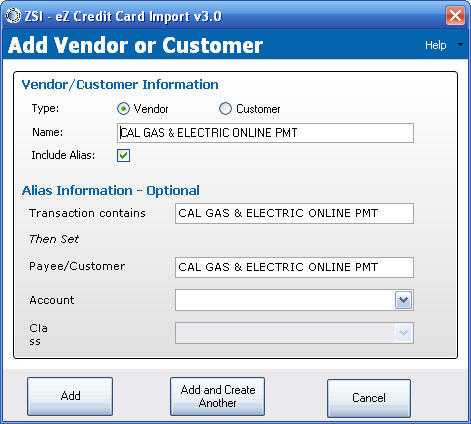Expand the small arrow beside Help
The height and width of the screenshot is (424, 471).
click(x=460, y=44)
